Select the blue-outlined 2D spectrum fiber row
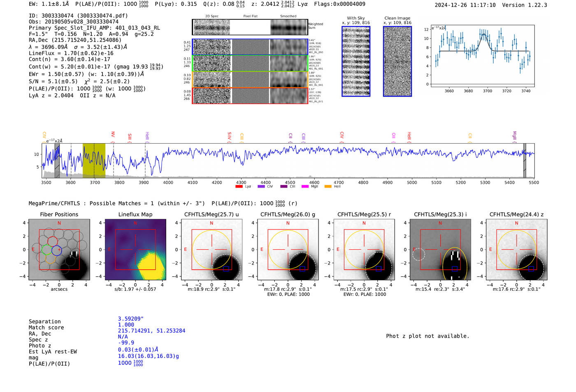 pyautogui.click(x=250, y=47)
